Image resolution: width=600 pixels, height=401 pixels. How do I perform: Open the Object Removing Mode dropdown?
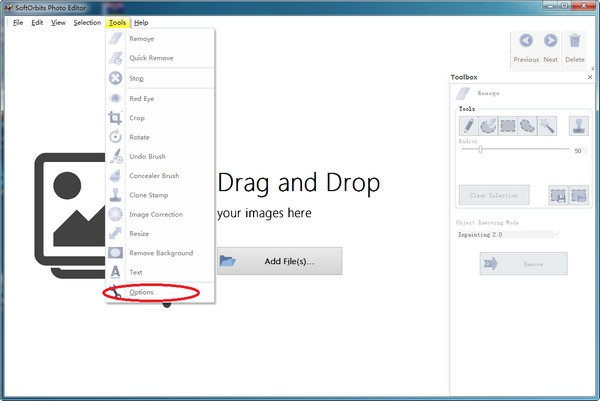point(508,234)
